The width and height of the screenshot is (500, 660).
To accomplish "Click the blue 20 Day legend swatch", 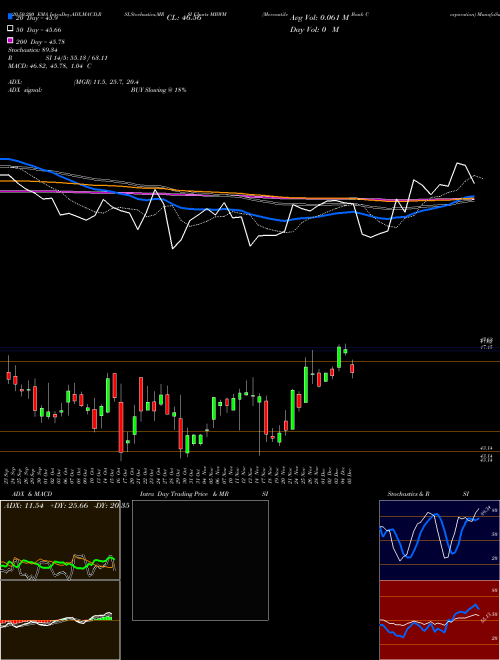I will pyautogui.click(x=10, y=16).
